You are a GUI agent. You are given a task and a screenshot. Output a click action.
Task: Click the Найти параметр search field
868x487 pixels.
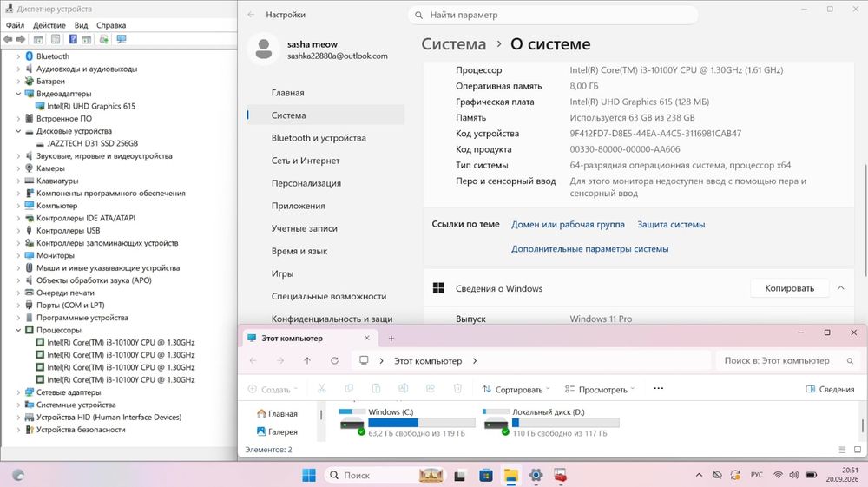[x=552, y=15]
